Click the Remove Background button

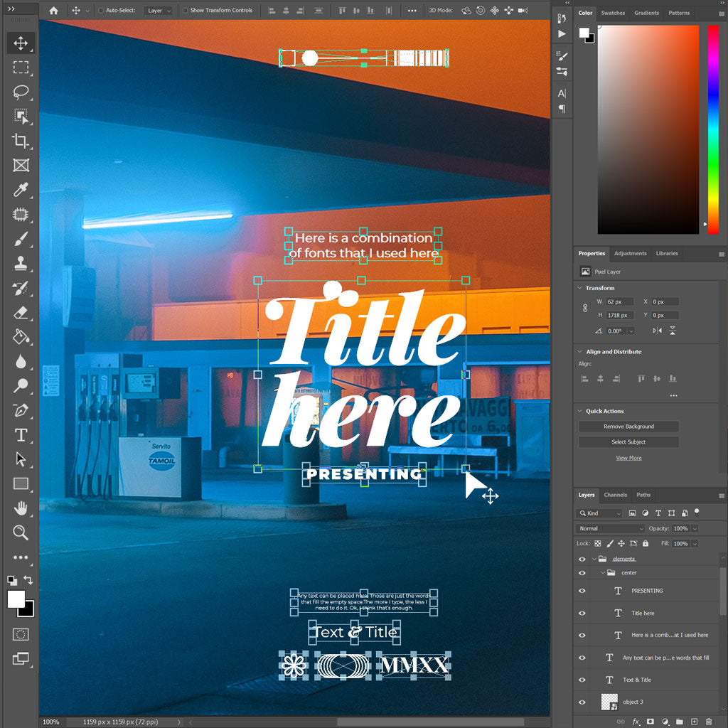click(628, 427)
